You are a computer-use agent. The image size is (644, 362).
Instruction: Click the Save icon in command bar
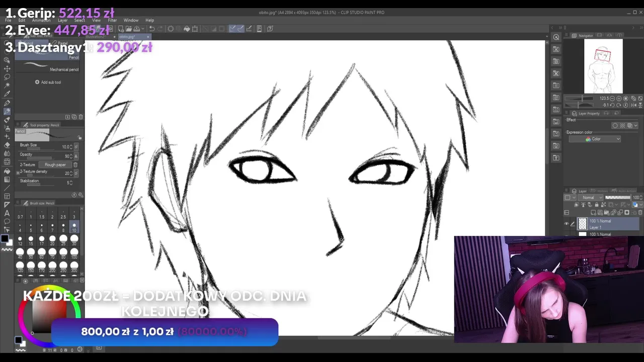(137, 29)
